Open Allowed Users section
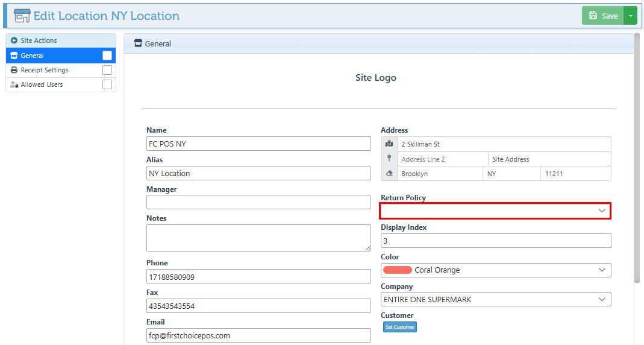644x345 pixels. point(61,84)
